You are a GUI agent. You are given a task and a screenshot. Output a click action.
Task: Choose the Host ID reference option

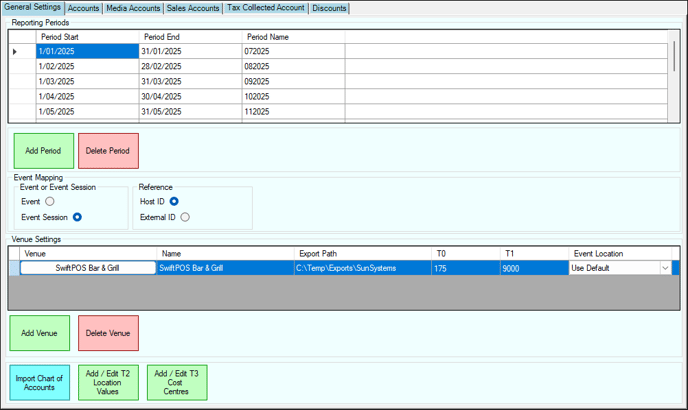[174, 202]
